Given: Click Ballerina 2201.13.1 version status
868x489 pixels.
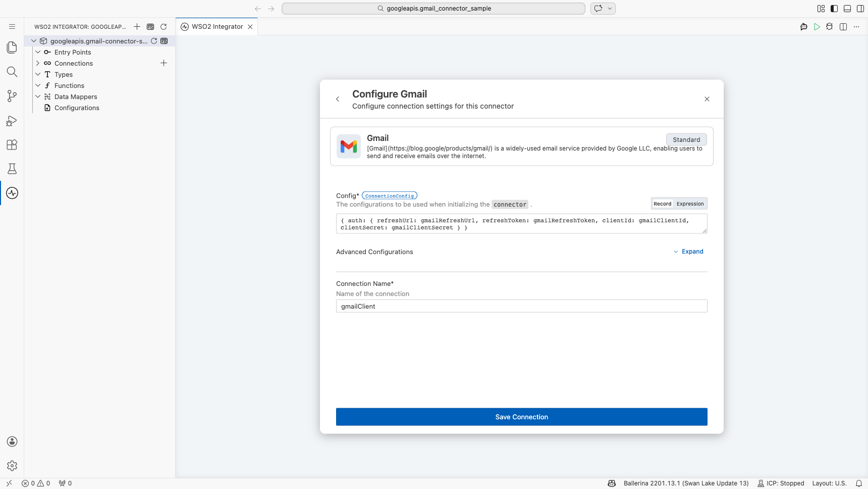Looking at the screenshot, I should click(686, 483).
